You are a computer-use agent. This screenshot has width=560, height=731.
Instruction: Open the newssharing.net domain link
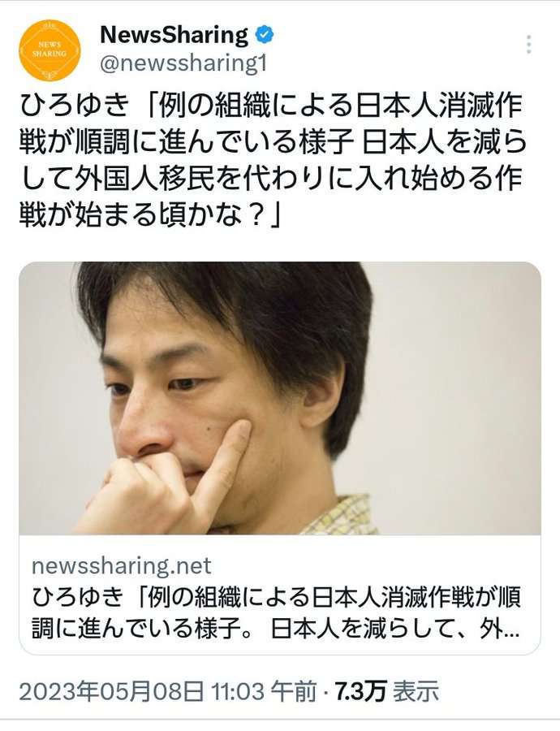(121, 566)
